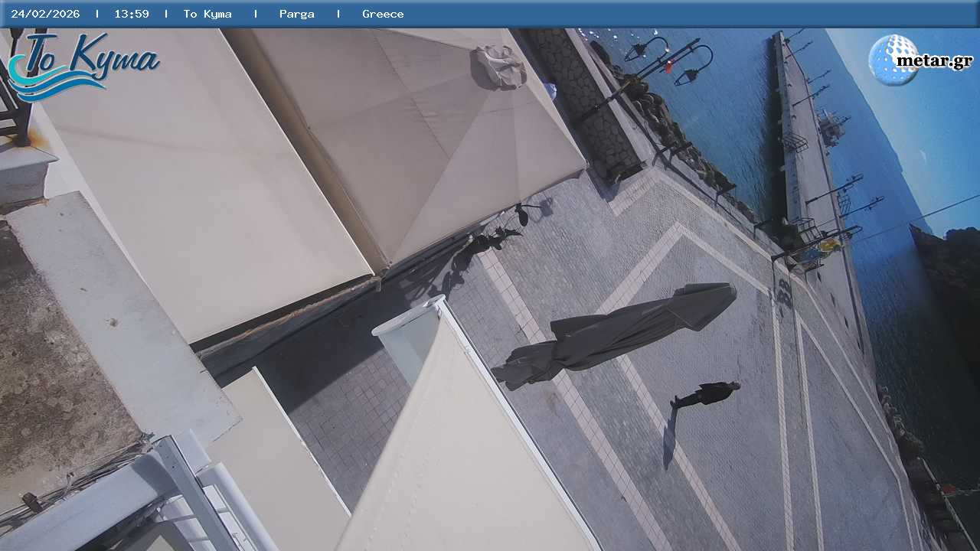This screenshot has height=551, width=980.
Task: Click the "Greece" header label
Action: point(383,14)
